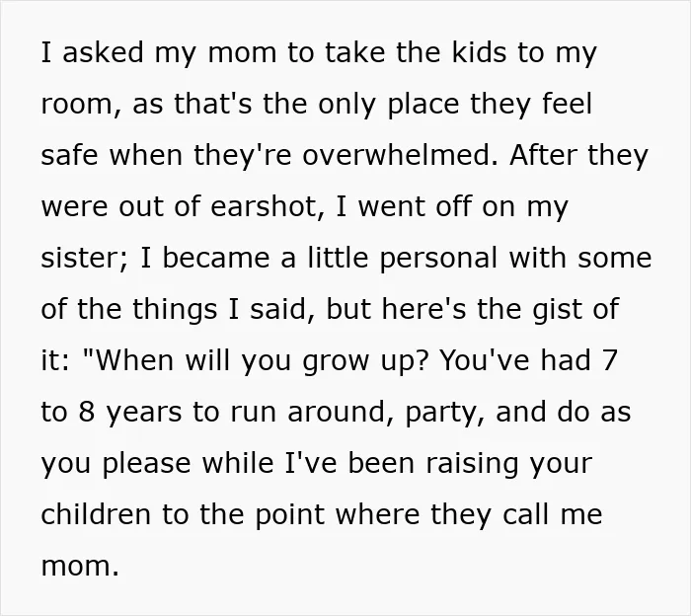Click on the word "please"

point(146,464)
